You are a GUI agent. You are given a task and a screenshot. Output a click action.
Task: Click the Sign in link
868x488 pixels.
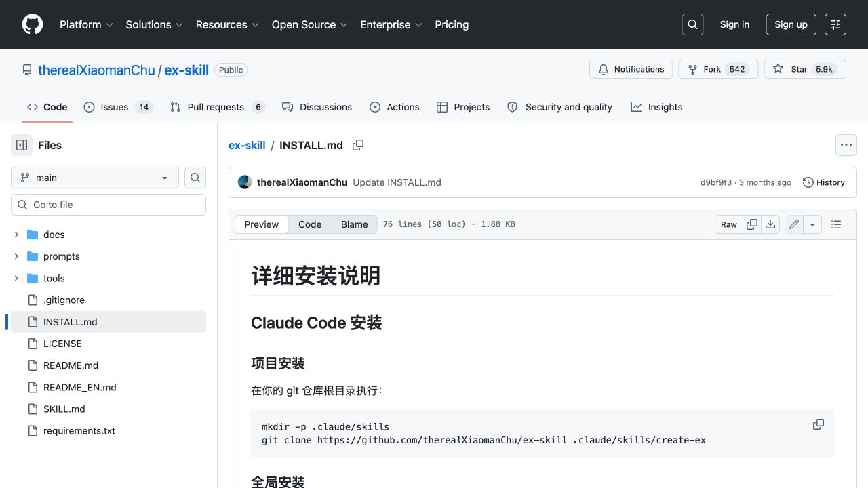pos(734,24)
